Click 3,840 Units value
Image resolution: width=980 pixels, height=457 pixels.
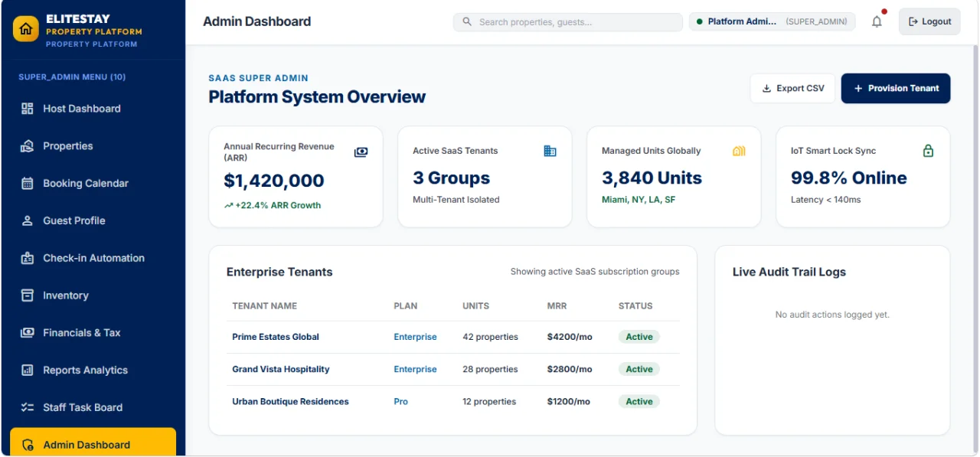point(652,178)
